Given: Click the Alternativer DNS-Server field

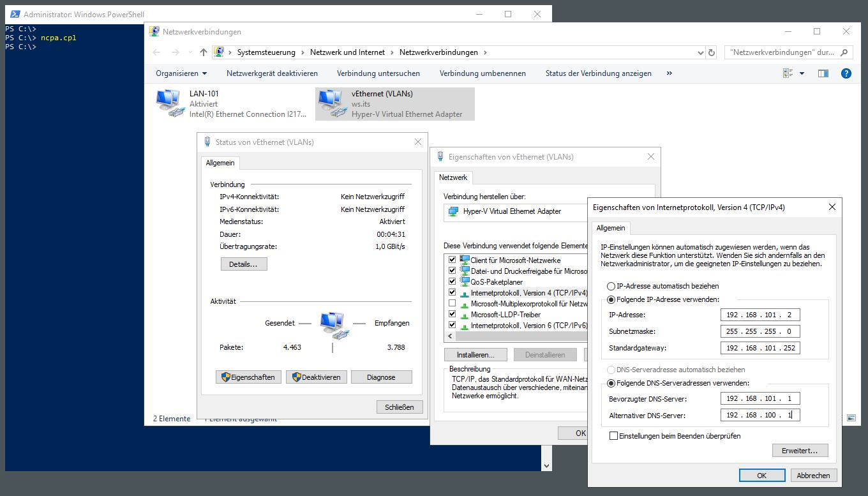Looking at the screenshot, I should pos(760,415).
